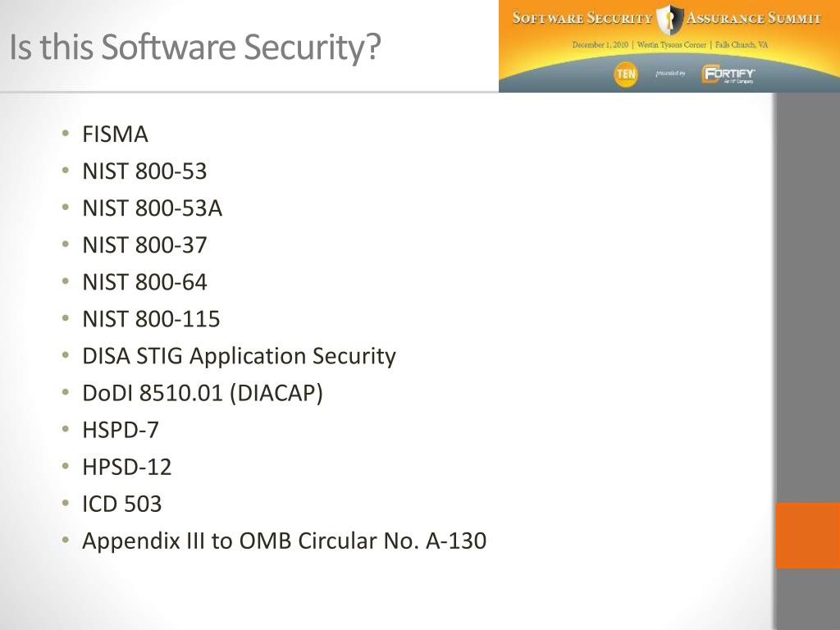Click the HSPD-7 bullet line

click(x=120, y=430)
